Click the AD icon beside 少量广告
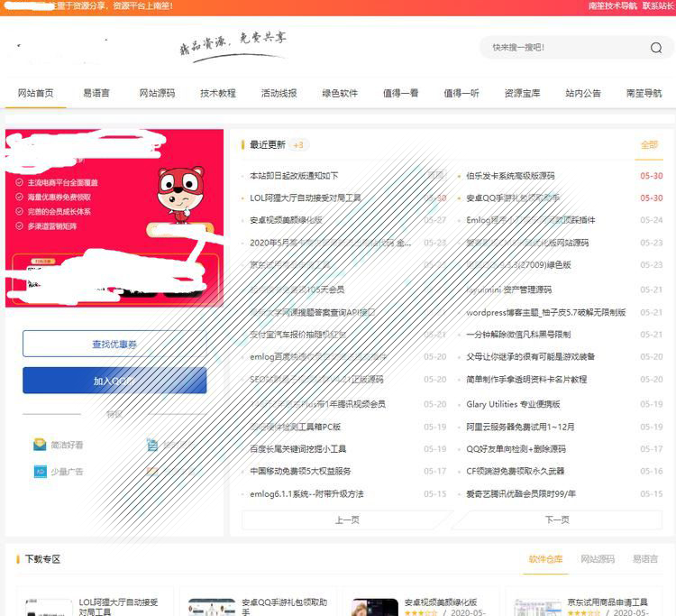676x616 pixels. point(40,472)
